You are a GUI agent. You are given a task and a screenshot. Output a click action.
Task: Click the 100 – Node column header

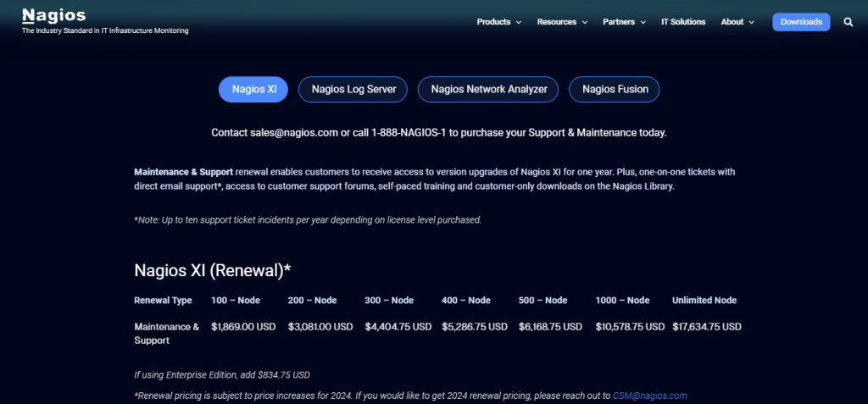point(236,301)
